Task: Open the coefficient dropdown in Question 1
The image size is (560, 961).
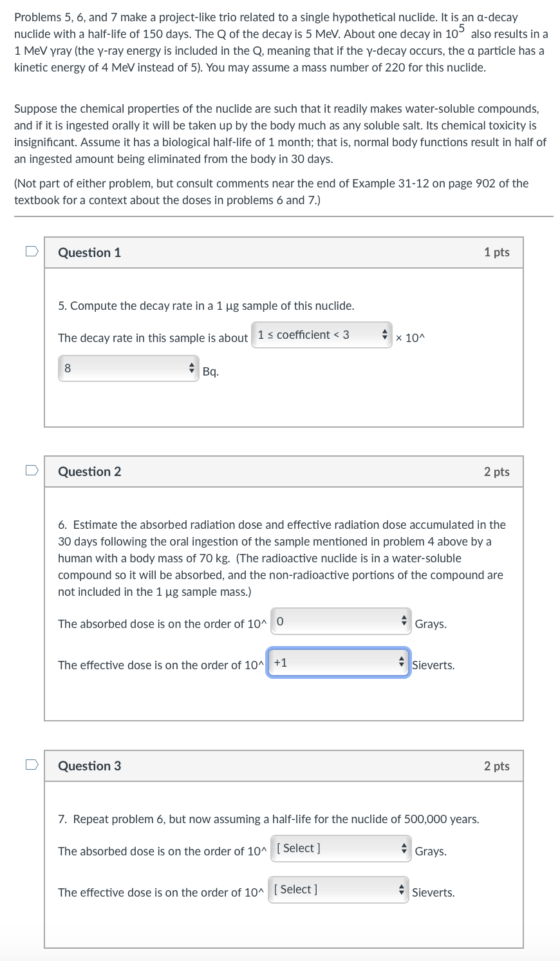Action: (x=315, y=334)
